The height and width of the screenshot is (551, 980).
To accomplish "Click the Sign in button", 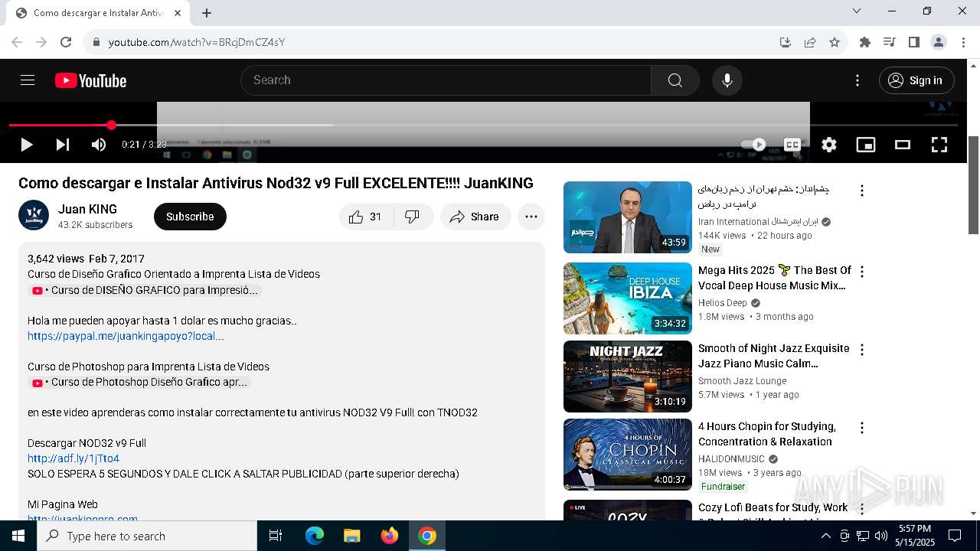I will tap(916, 80).
